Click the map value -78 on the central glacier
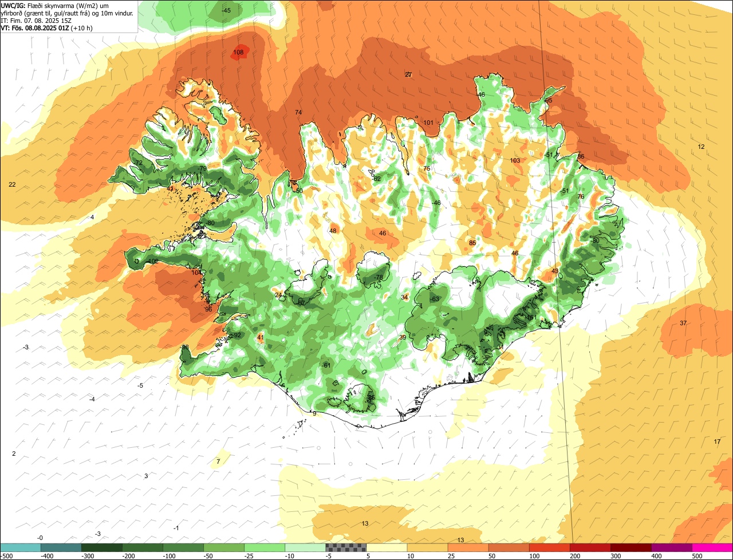The width and height of the screenshot is (733, 560). [379, 278]
